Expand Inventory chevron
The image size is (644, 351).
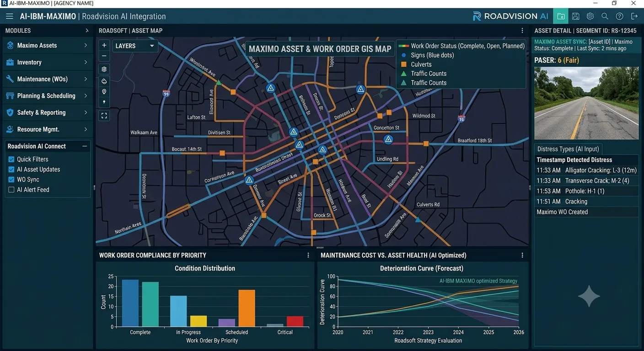[86, 62]
